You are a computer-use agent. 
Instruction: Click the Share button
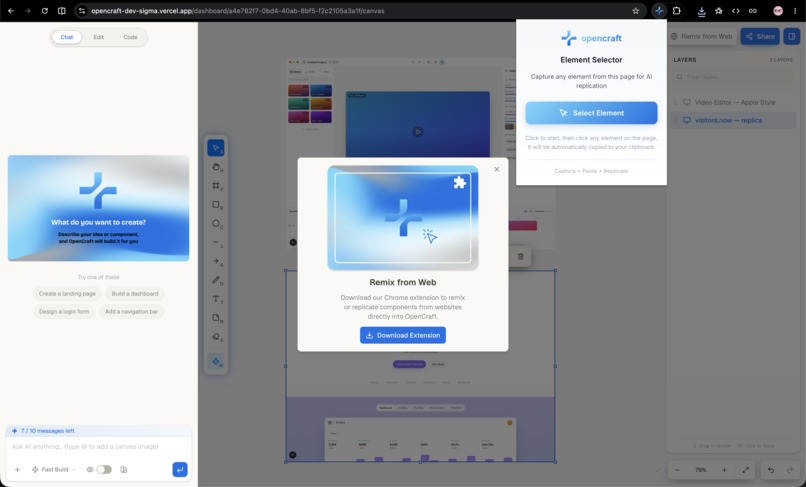click(x=760, y=36)
